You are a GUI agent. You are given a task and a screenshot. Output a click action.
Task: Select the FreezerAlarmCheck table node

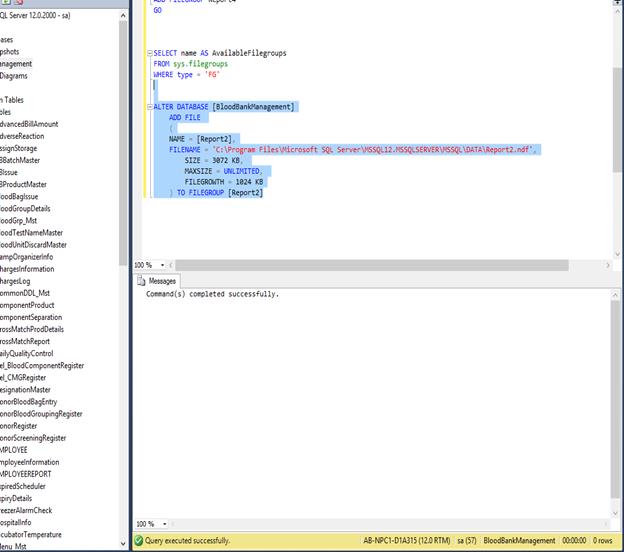26,510
